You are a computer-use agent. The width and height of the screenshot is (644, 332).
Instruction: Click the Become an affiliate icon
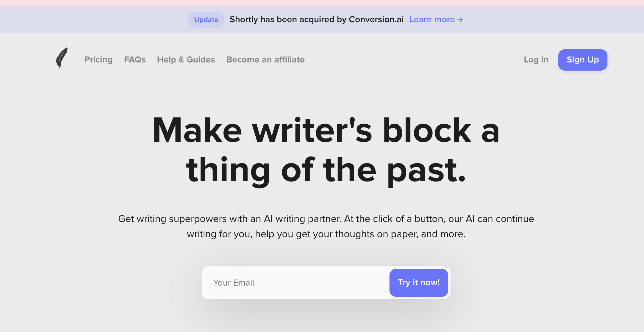coord(265,59)
